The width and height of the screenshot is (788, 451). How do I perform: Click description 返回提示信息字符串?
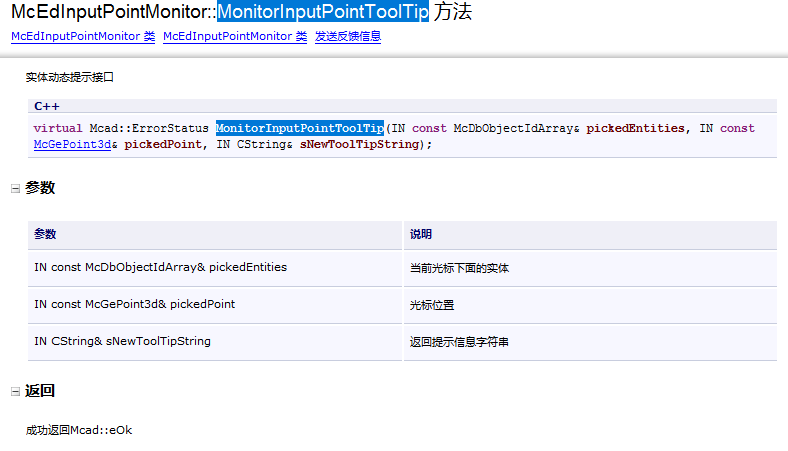point(459,342)
